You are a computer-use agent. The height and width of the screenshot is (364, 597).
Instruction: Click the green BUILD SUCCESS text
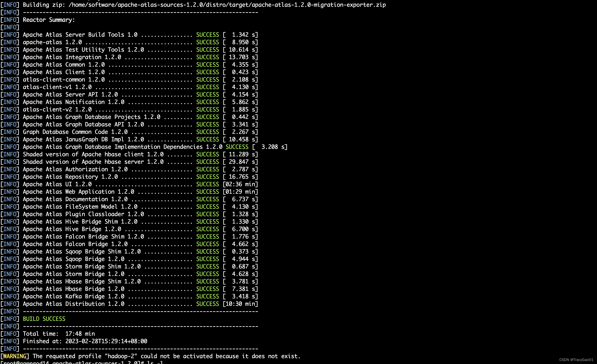tap(44, 319)
